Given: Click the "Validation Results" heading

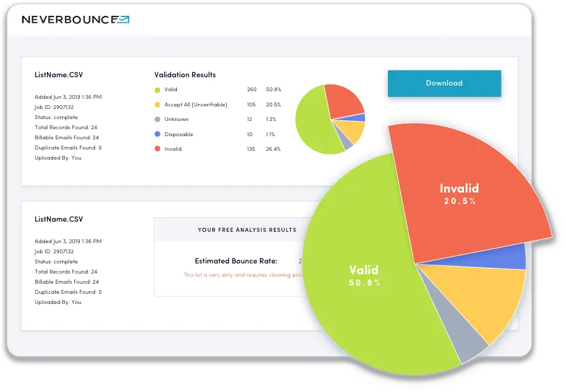Looking at the screenshot, I should [185, 75].
